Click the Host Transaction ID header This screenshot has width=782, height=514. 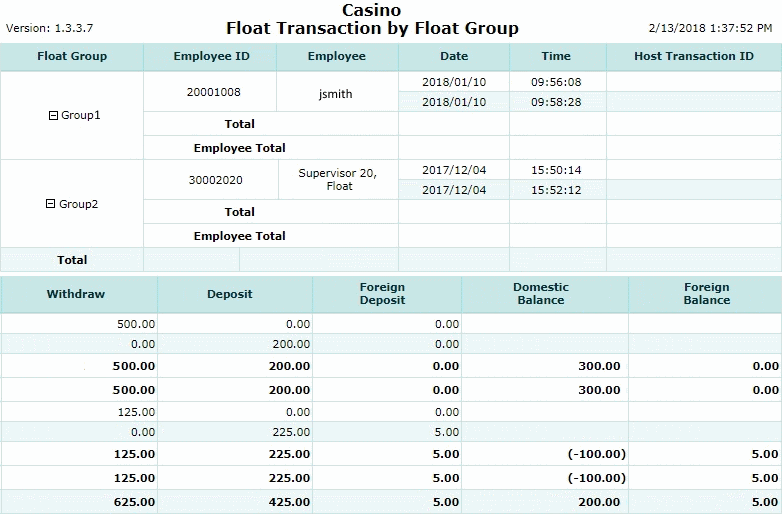coord(693,56)
